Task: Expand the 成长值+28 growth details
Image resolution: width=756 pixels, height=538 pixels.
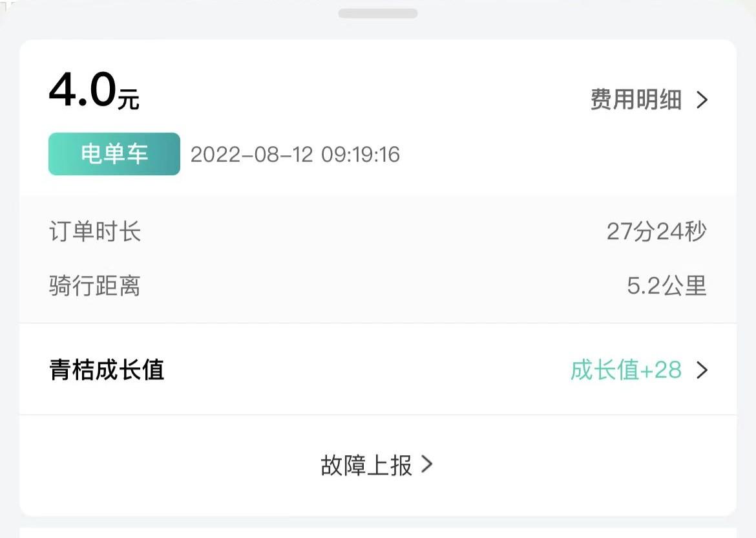Action: point(646,371)
